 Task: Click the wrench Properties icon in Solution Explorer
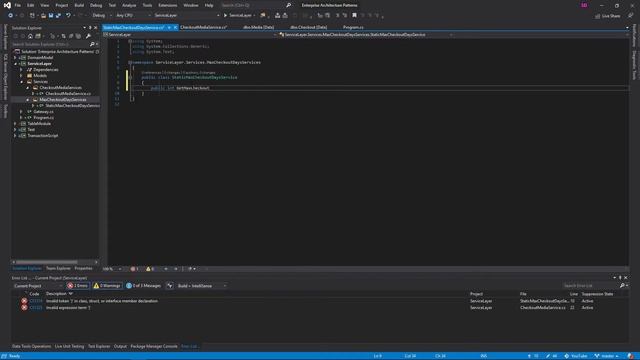point(88,36)
